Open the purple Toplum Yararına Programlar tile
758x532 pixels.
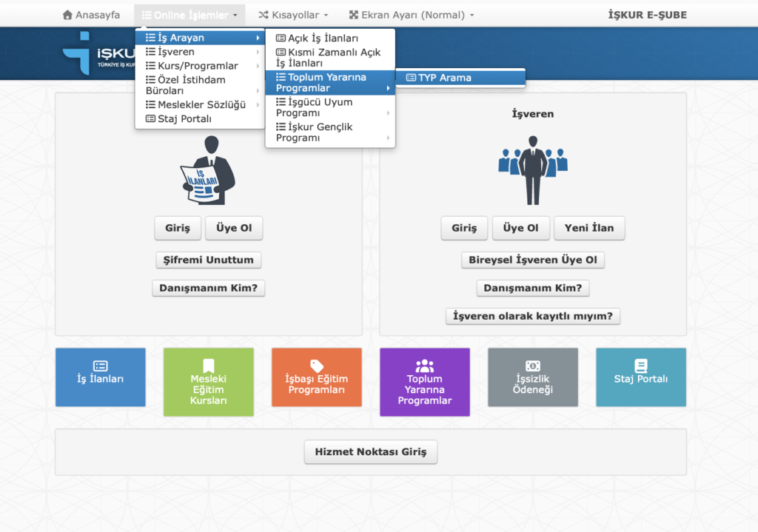pos(424,383)
